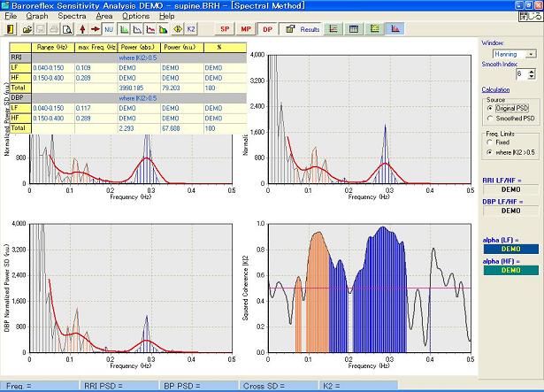
Task: Click the greyed-out printer icon
Action: 54,29
